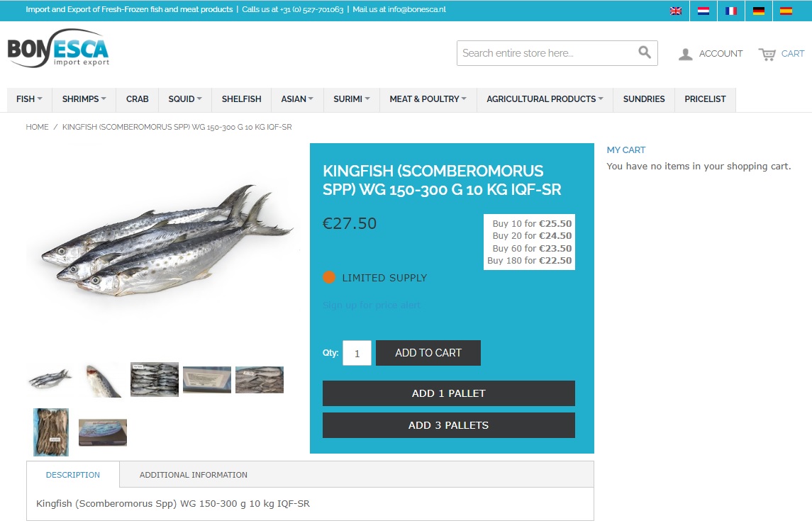Pick the Spanish flag language icon
Screen dimensions: 812x528
tap(786, 11)
